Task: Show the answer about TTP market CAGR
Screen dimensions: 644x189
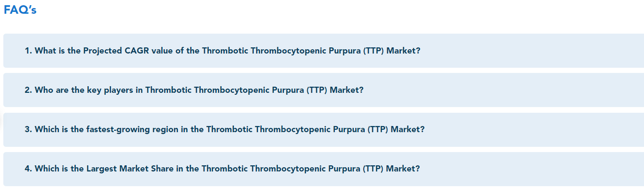Action: [323, 51]
